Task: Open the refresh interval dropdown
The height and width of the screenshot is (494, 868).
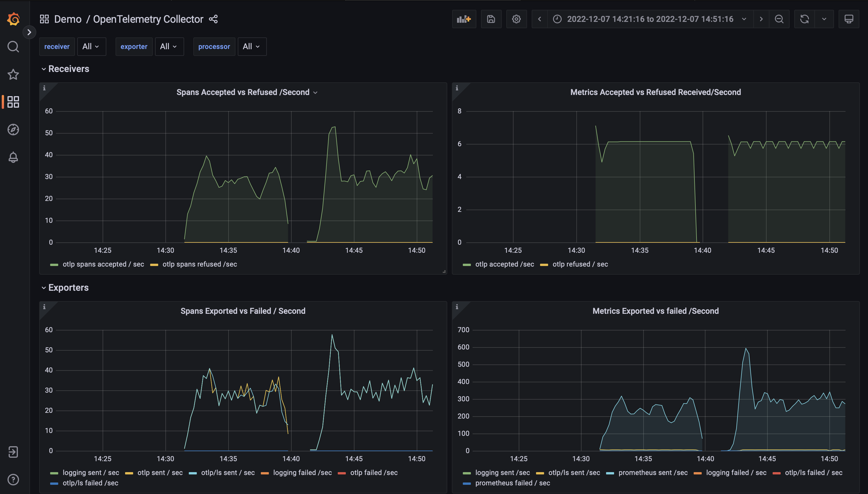Action: 824,19
